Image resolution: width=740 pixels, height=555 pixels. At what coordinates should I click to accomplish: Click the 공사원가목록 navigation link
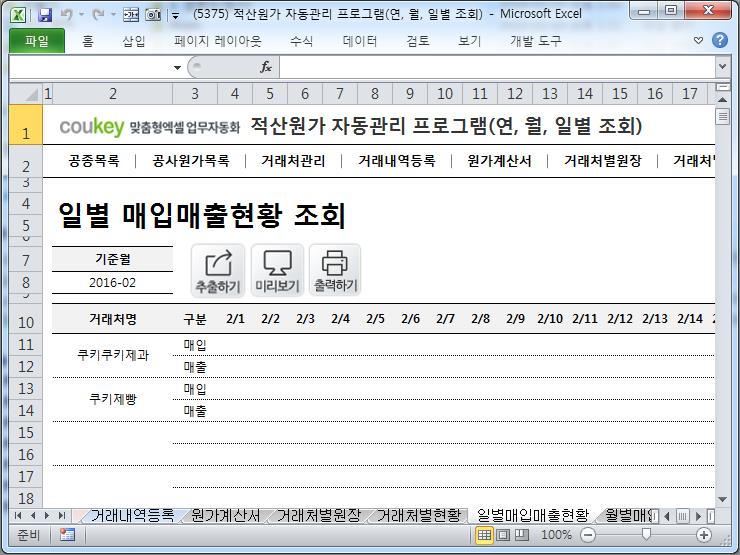191,161
